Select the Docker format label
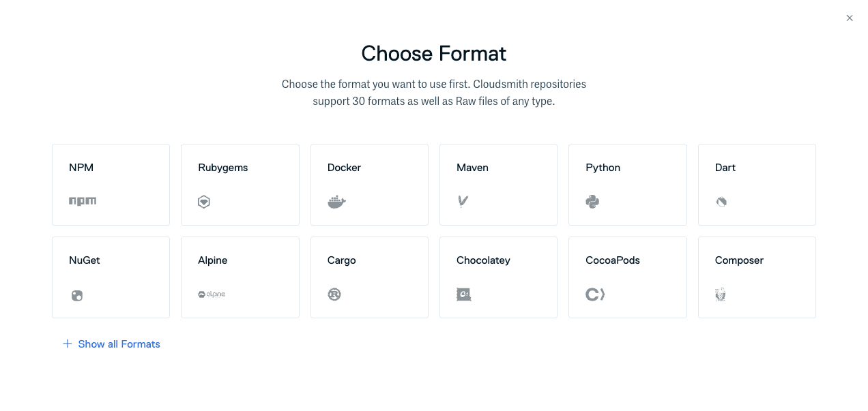The width and height of the screenshot is (868, 411). [344, 168]
